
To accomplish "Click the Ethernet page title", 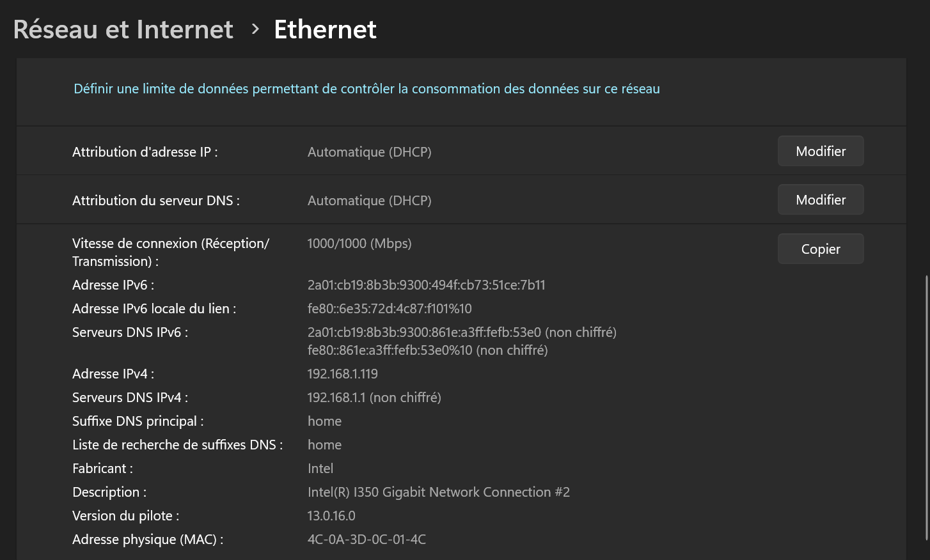I will coord(325,29).
